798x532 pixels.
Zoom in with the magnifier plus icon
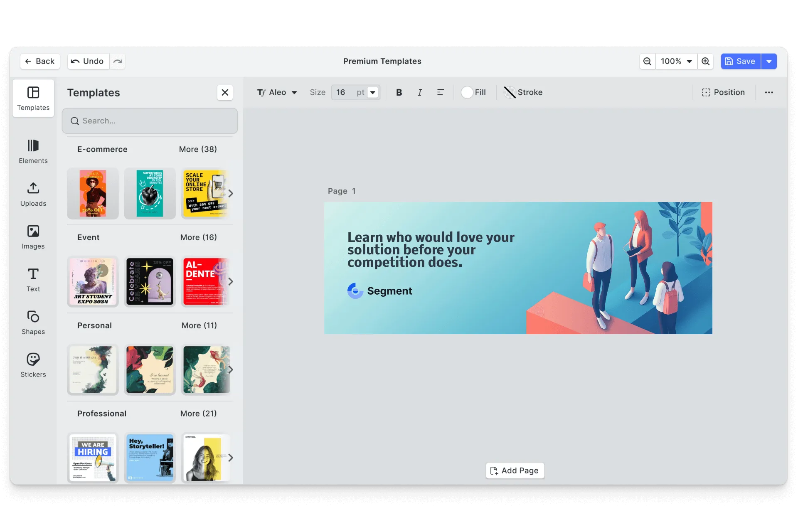click(705, 61)
